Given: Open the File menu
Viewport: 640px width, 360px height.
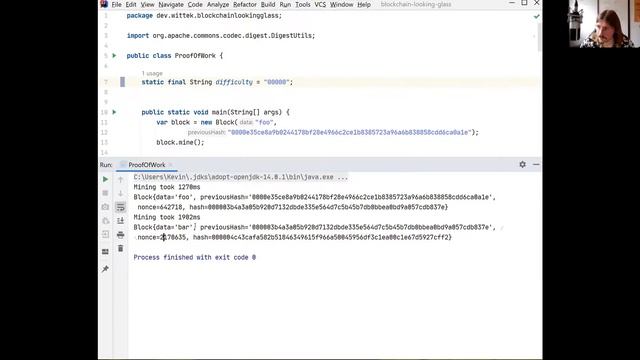Looking at the screenshot, I should point(116,4).
